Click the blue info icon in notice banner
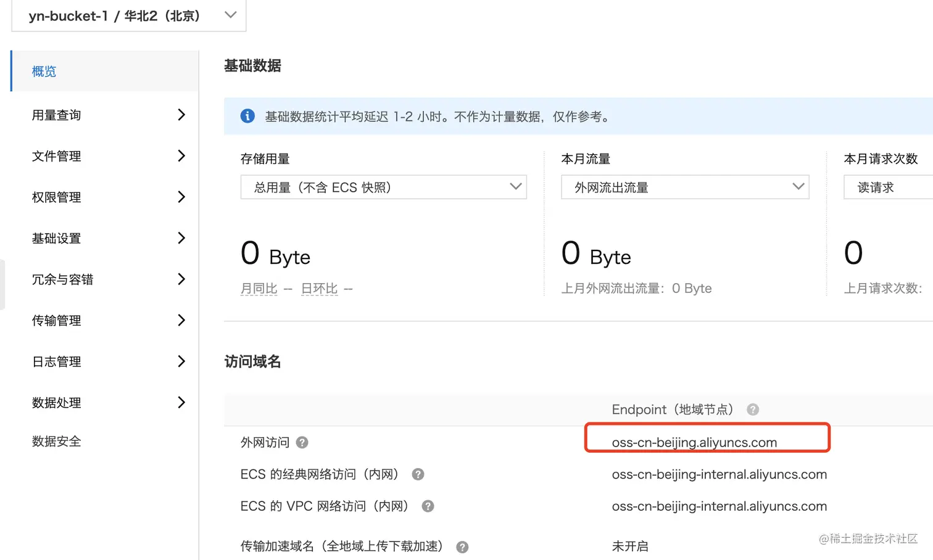The height and width of the screenshot is (560, 933). (247, 116)
